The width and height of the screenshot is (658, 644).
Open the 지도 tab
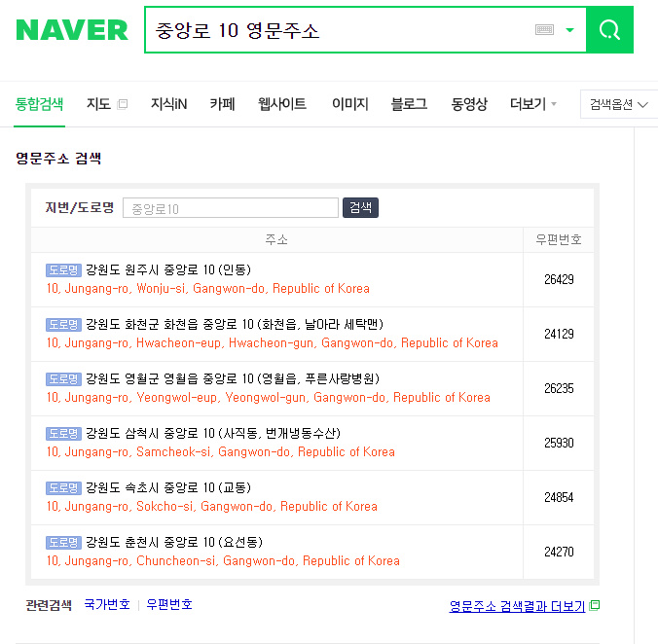pyautogui.click(x=98, y=104)
